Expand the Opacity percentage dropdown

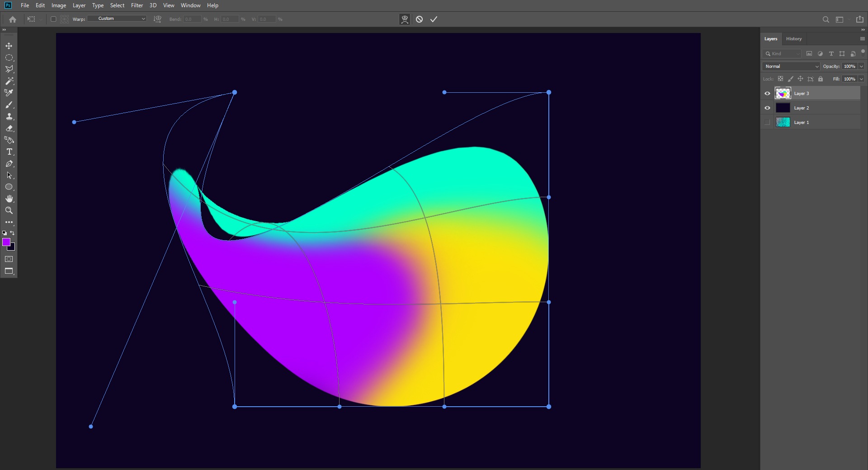point(861,66)
